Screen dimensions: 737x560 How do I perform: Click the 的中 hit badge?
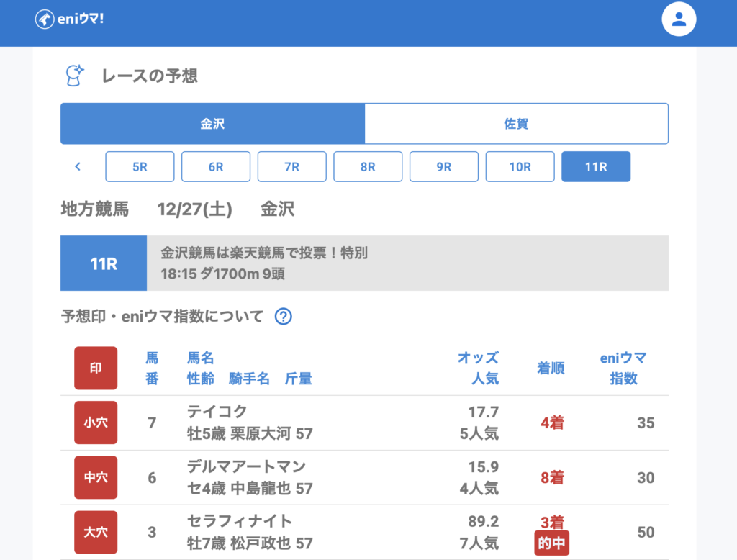coord(551,543)
